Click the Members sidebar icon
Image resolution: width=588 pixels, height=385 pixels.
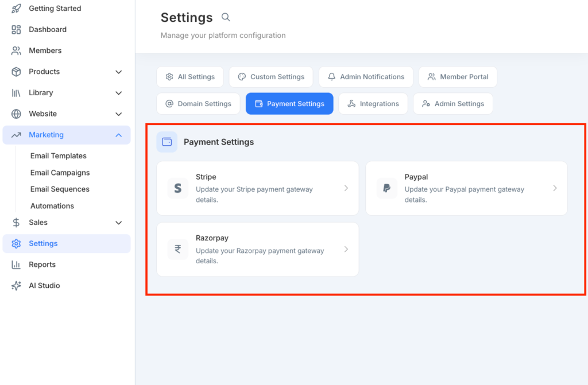pyautogui.click(x=16, y=50)
